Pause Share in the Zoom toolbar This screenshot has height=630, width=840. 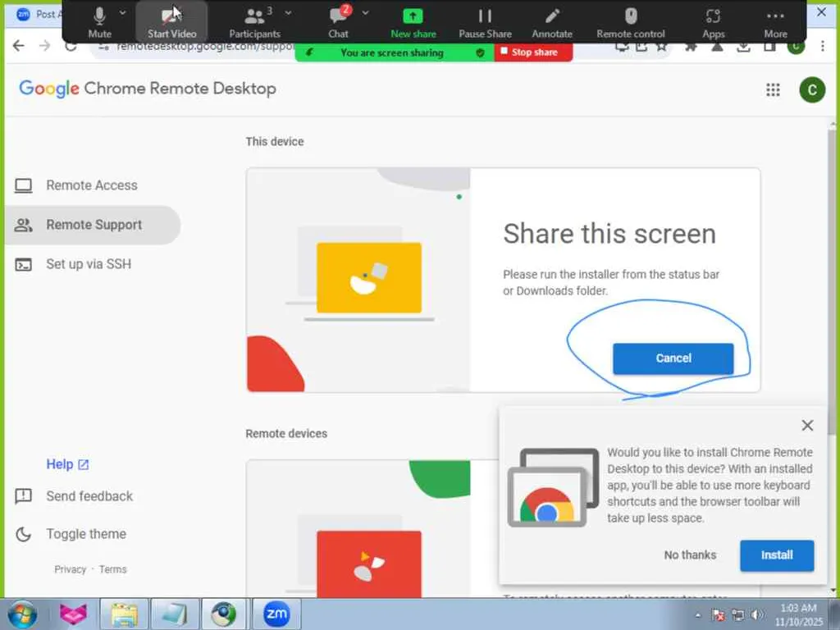485,22
